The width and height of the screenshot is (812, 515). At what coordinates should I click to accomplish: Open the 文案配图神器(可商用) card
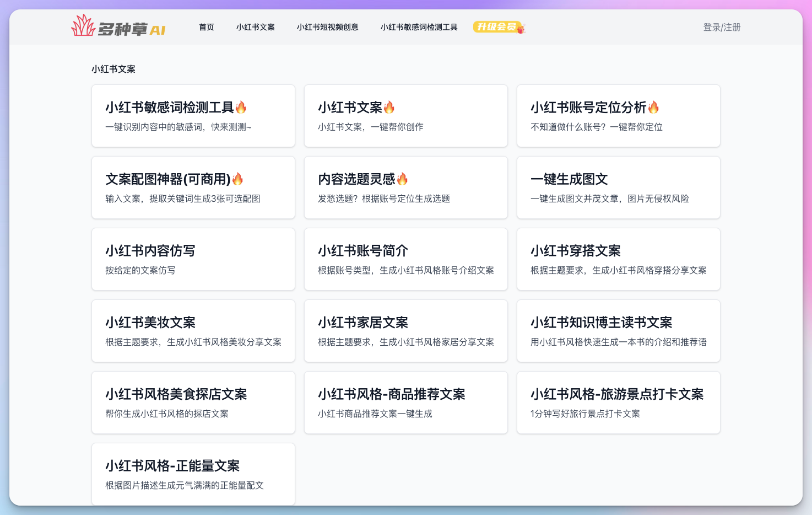[193, 187]
